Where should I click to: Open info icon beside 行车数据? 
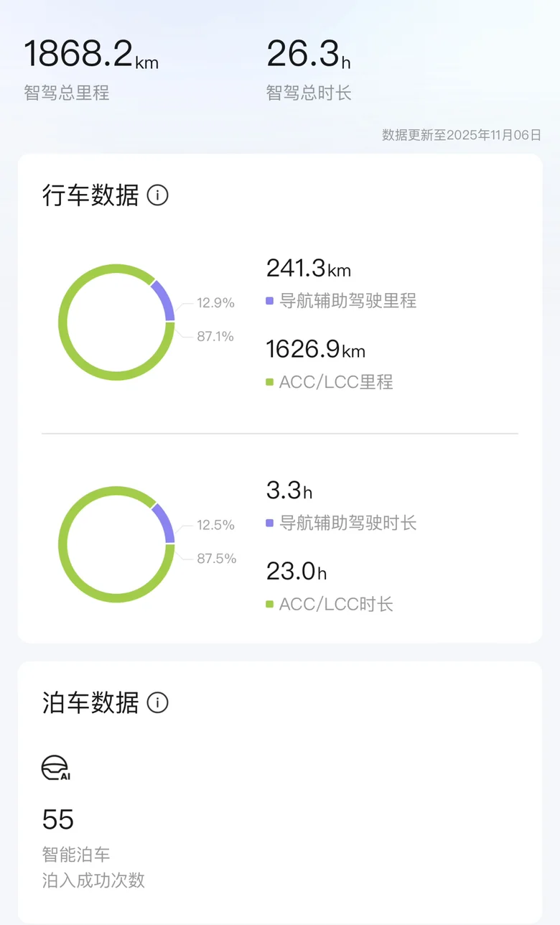(157, 195)
